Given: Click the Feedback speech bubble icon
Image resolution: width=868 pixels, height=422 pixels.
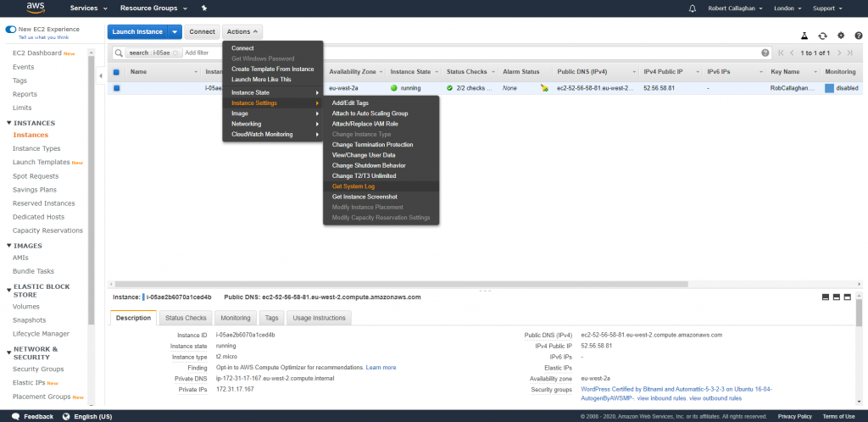Looking at the screenshot, I should click(x=16, y=416).
